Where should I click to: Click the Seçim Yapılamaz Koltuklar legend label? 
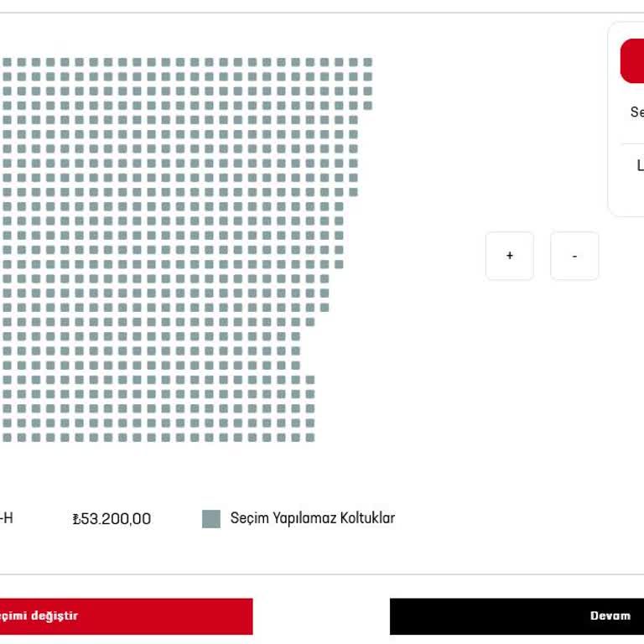pos(313,518)
